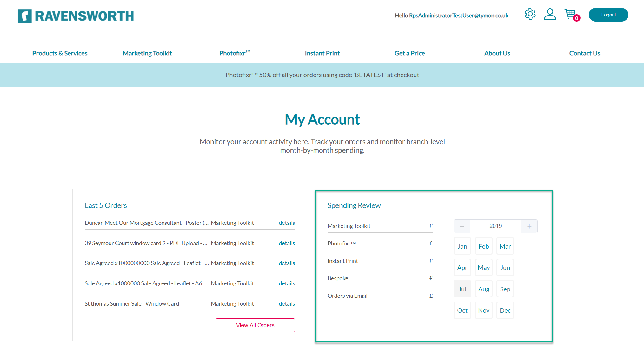
Task: Decrease the year with minus button
Action: pos(462,226)
